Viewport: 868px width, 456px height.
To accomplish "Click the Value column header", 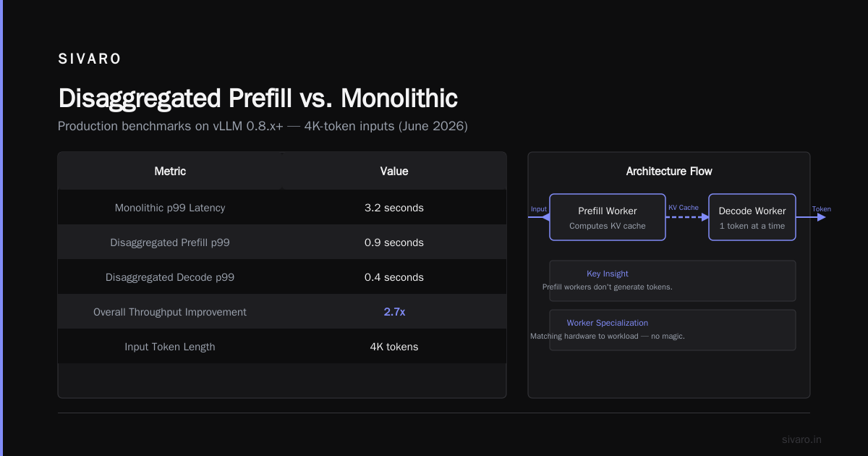I will point(394,172).
